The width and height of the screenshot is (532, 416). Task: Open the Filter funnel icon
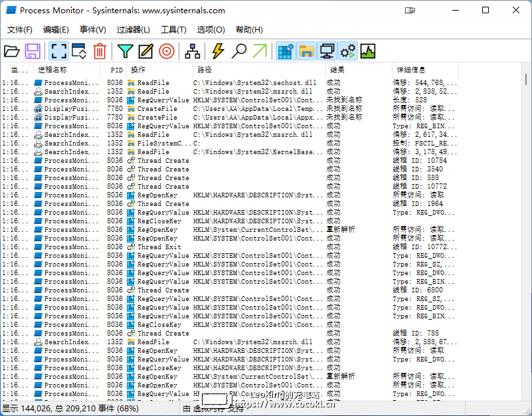126,51
